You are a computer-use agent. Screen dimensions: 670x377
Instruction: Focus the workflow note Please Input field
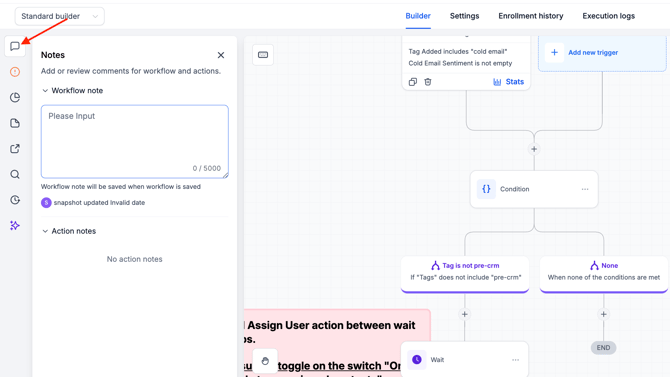(135, 141)
